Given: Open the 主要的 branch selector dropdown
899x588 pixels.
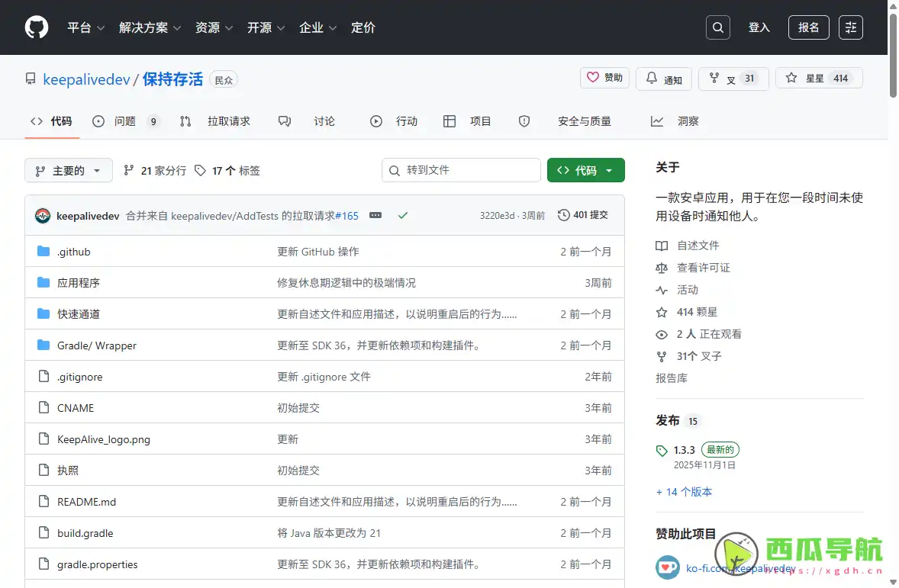Looking at the screenshot, I should click(x=68, y=170).
